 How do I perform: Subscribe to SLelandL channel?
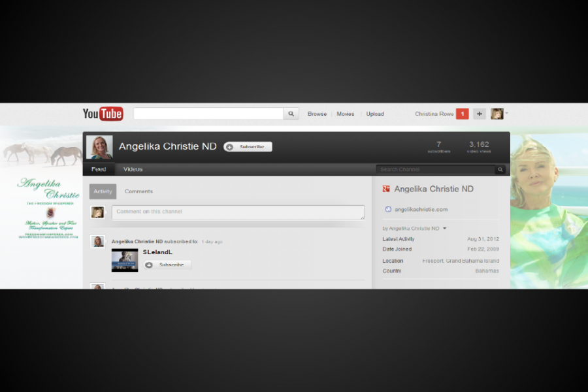point(167,265)
